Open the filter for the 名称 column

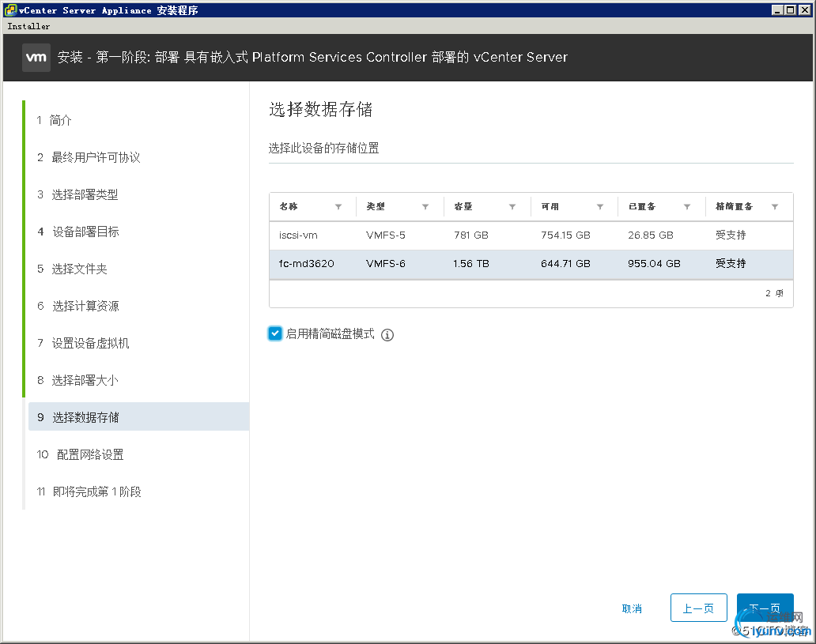(338, 206)
